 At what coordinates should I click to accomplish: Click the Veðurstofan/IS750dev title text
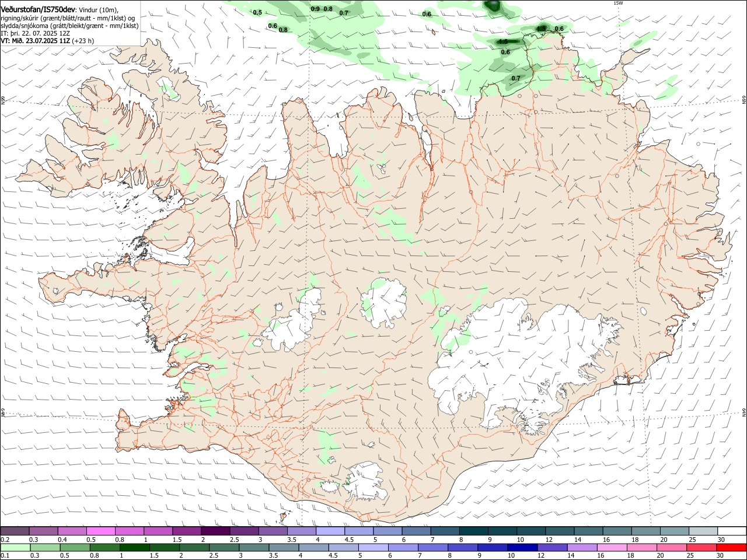(x=38, y=10)
